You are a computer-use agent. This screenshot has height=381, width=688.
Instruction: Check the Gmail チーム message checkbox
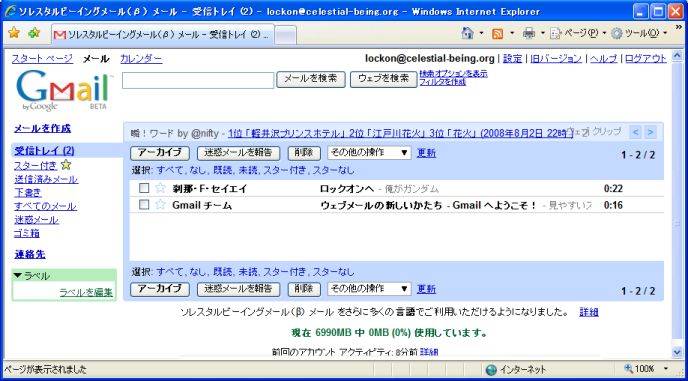point(144,205)
